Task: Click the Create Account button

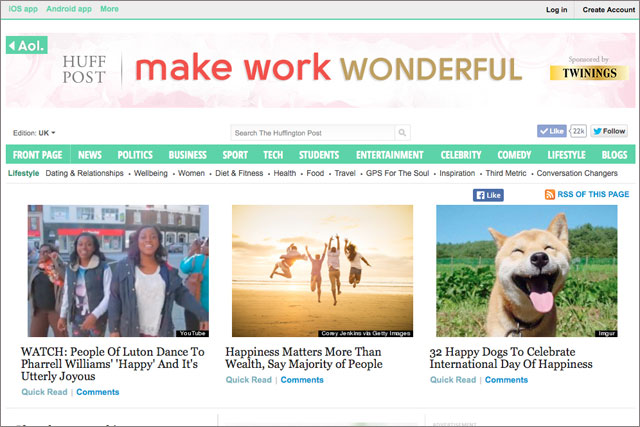Action: click(x=609, y=9)
